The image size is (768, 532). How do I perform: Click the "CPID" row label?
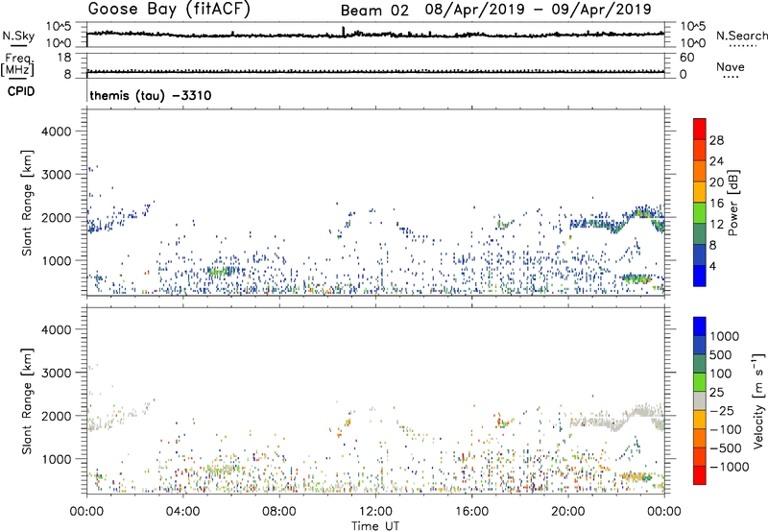coord(21,91)
